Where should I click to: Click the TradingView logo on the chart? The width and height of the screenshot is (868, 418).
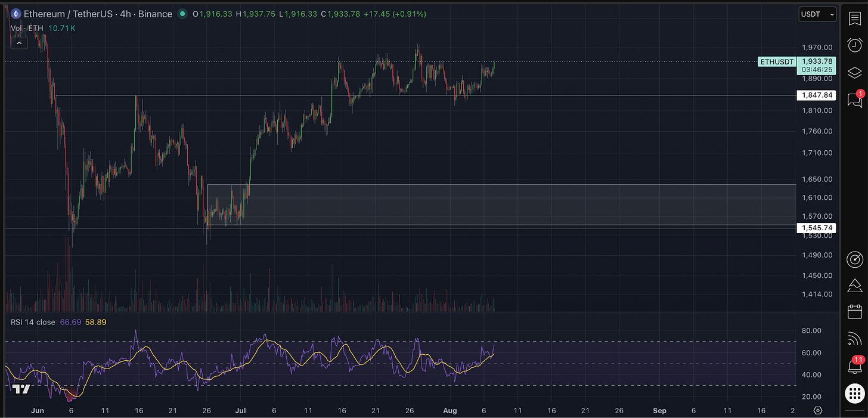[x=21, y=389]
